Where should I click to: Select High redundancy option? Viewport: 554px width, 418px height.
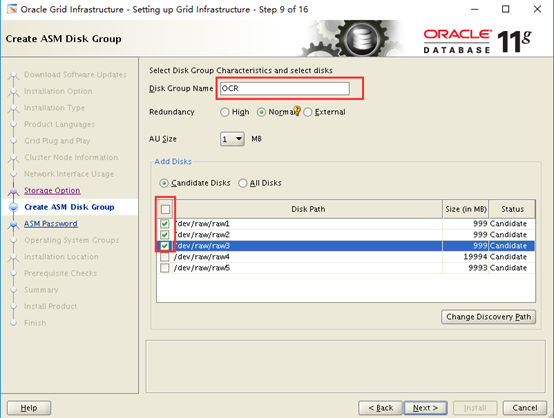point(224,112)
